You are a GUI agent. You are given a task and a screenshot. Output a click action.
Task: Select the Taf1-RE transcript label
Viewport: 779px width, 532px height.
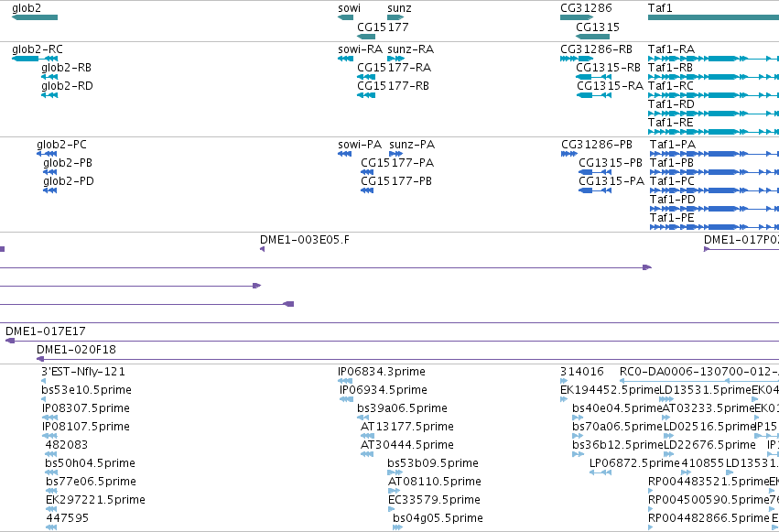click(x=670, y=123)
